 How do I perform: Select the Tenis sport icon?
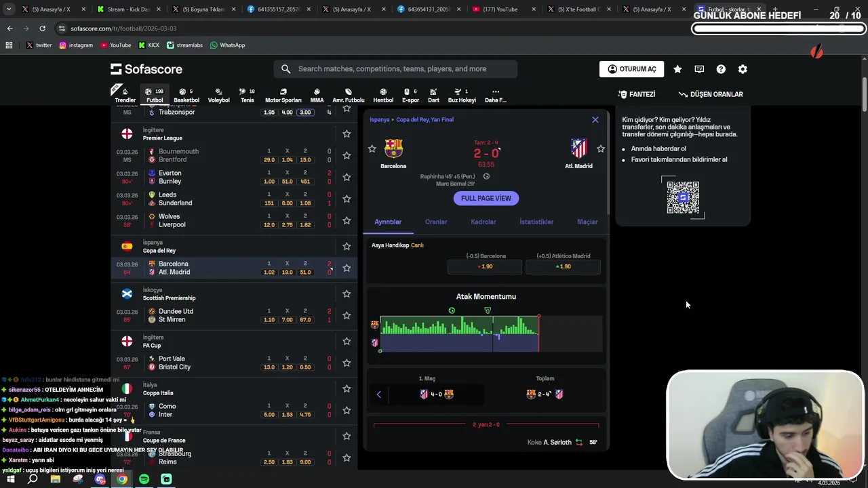247,95
